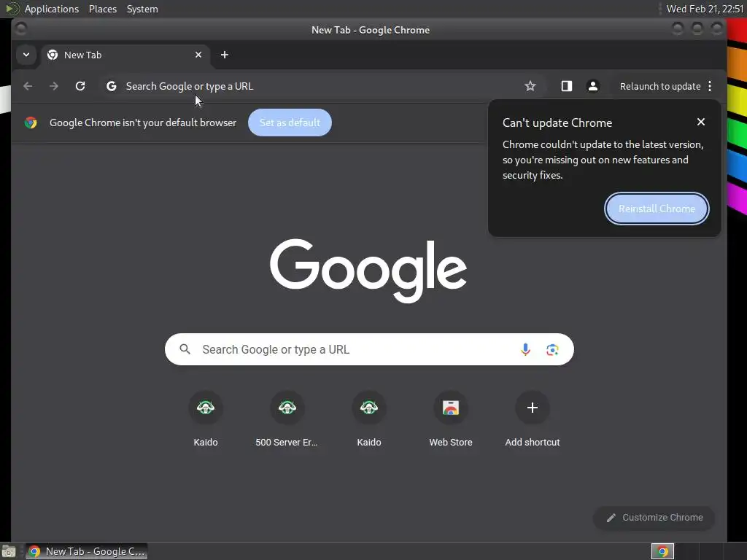
Task: Click the window menu button in title bar
Action: [21, 29]
